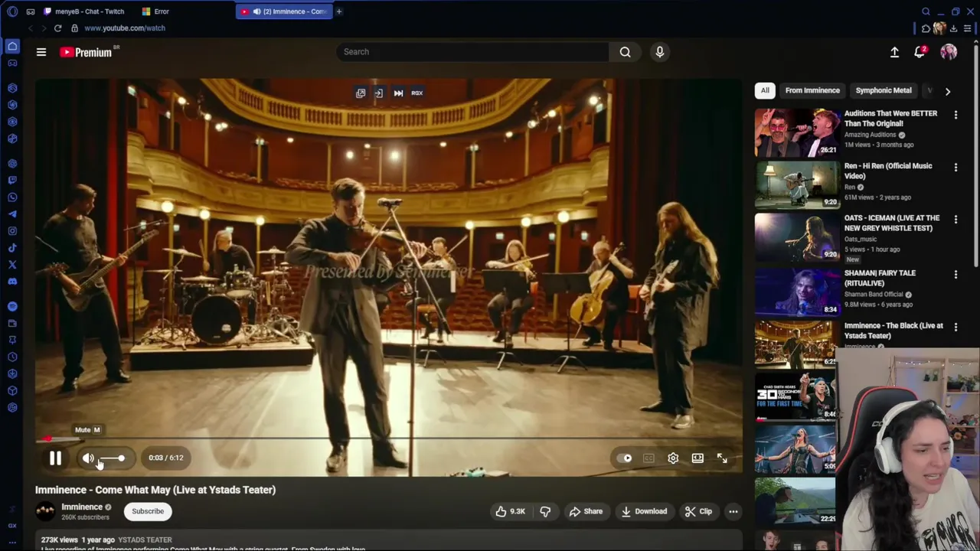Open the YouTube hamburger guide menu
This screenshot has width=980, height=551.
pos(41,52)
